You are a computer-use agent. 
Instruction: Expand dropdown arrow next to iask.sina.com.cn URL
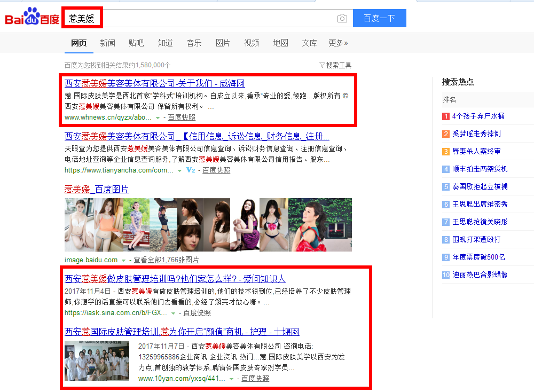174,313
